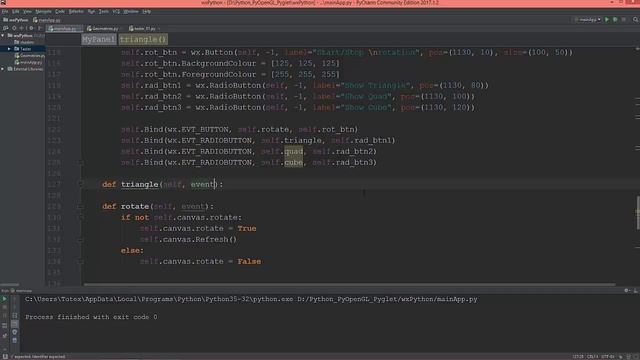Click restore layout icon in Run panel
640x360 pixels.
coord(4,326)
